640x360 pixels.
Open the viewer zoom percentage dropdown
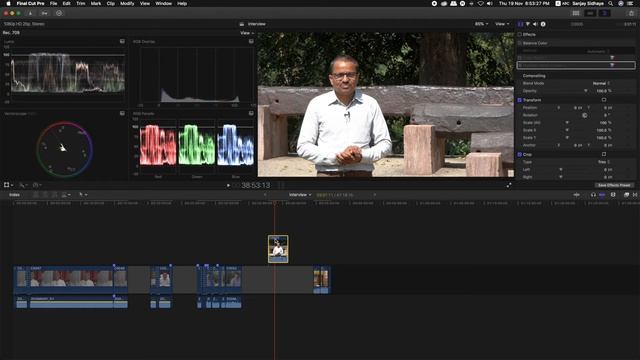(481, 24)
